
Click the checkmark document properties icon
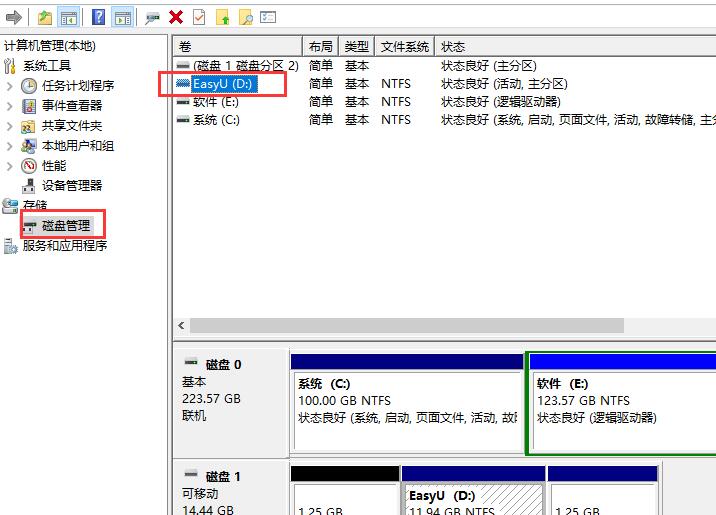(199, 18)
